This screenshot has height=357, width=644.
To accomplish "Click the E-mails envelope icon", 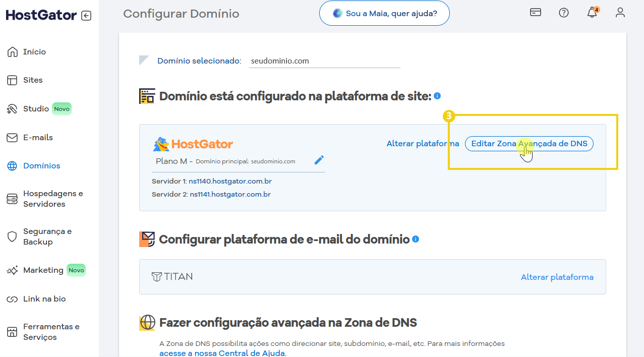I will [12, 138].
